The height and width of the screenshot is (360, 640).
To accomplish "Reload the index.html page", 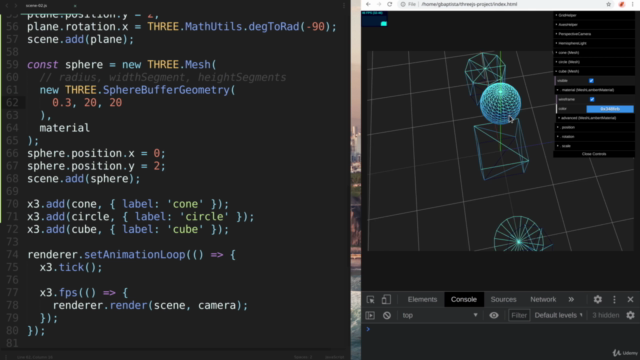I will (x=389, y=4).
